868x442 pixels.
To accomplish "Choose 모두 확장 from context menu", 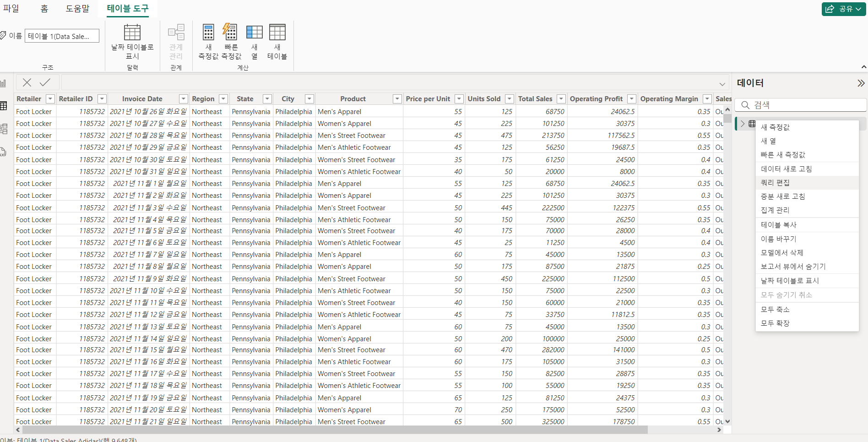I will pos(807,323).
